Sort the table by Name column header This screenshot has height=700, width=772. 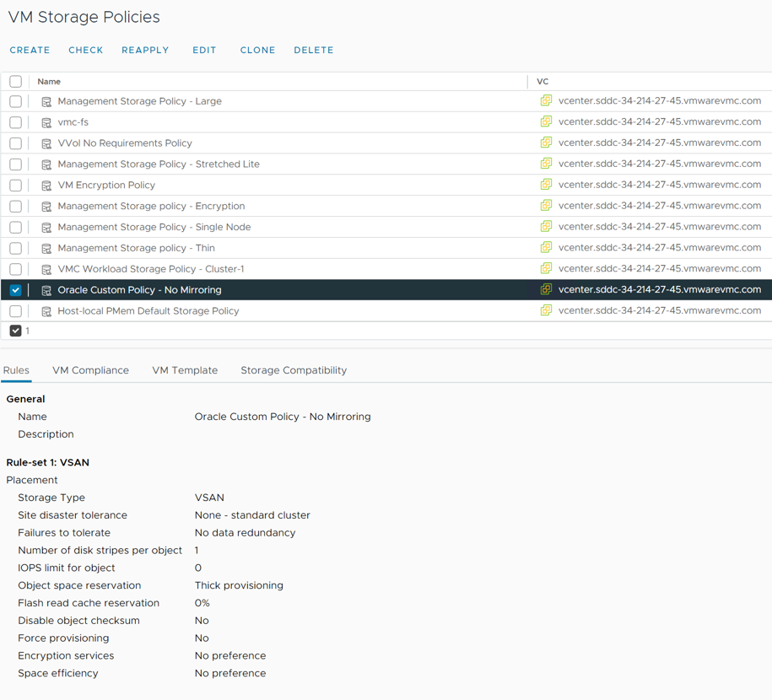49,82
